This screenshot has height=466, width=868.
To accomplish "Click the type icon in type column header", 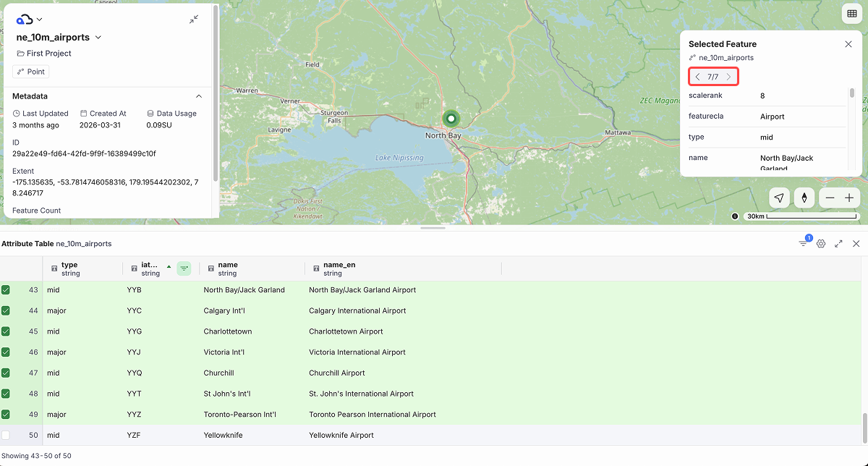I will tap(54, 268).
